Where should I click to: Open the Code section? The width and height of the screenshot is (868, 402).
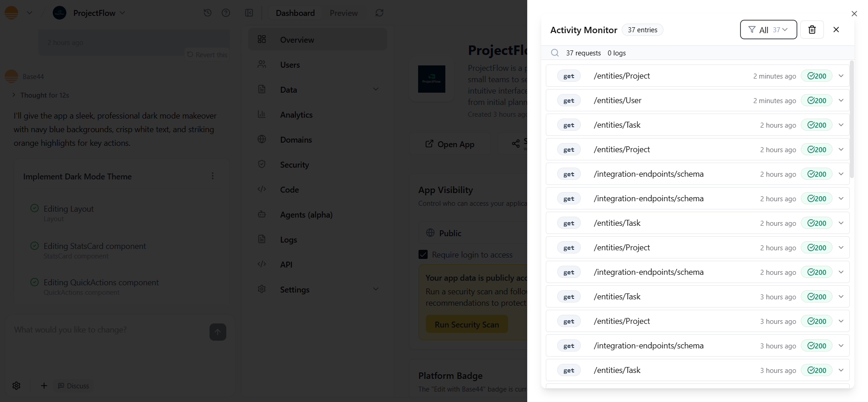[318, 189]
